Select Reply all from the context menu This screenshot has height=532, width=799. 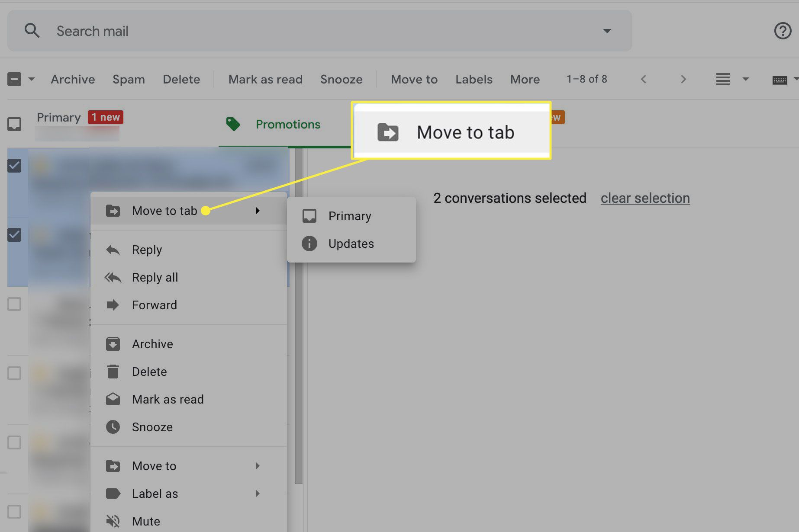(x=189, y=277)
